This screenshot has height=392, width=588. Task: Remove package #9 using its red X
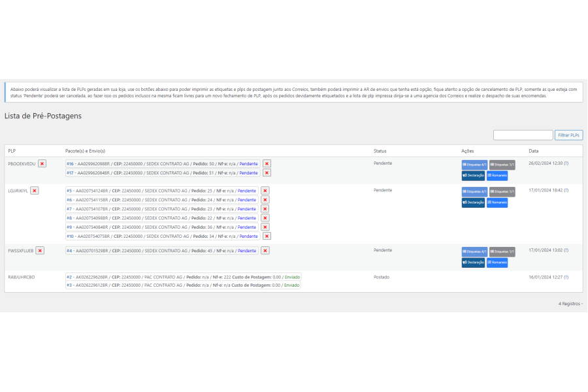(x=265, y=227)
